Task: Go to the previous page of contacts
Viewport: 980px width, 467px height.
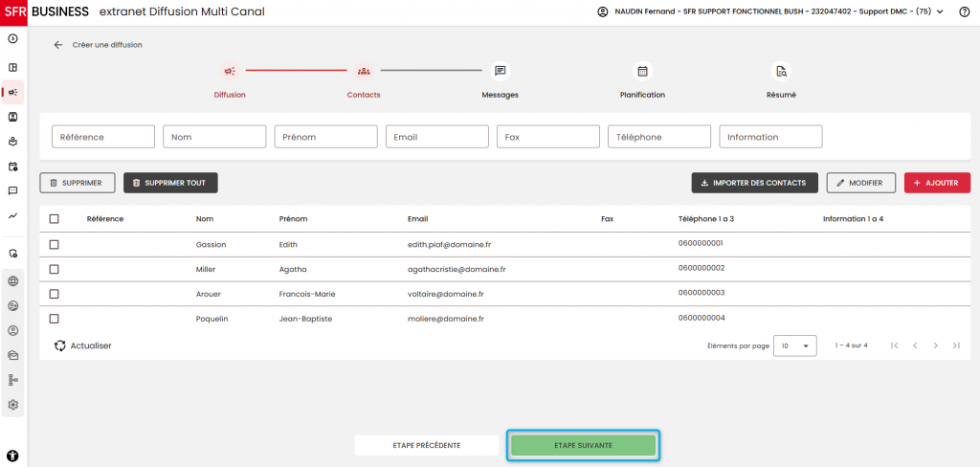Action: pos(915,345)
